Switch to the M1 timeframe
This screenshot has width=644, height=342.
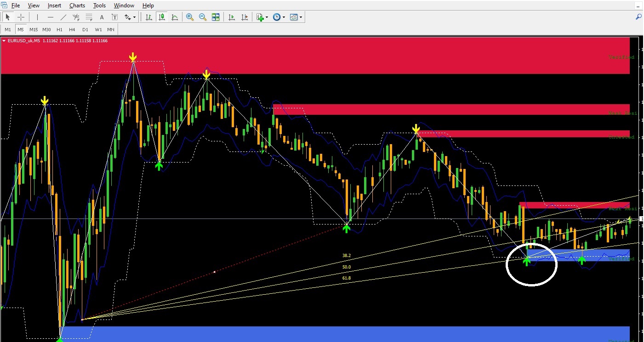coord(8,29)
